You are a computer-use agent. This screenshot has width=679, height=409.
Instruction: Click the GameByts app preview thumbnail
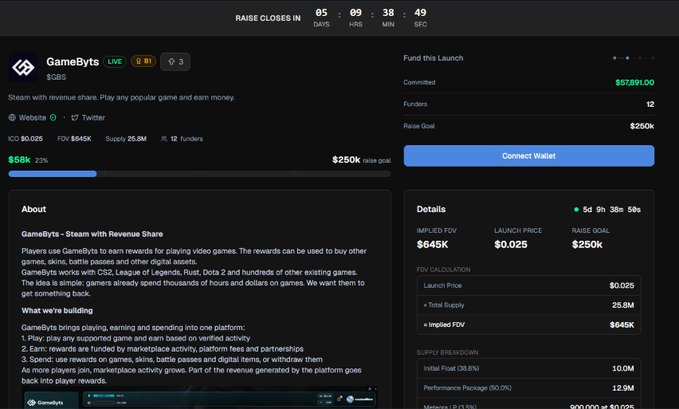[200, 398]
